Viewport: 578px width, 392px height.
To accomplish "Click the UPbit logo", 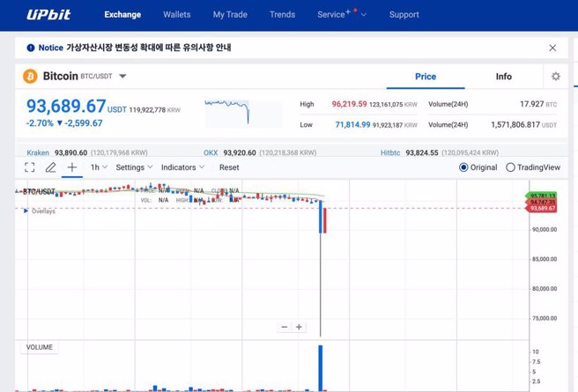I will click(50, 14).
